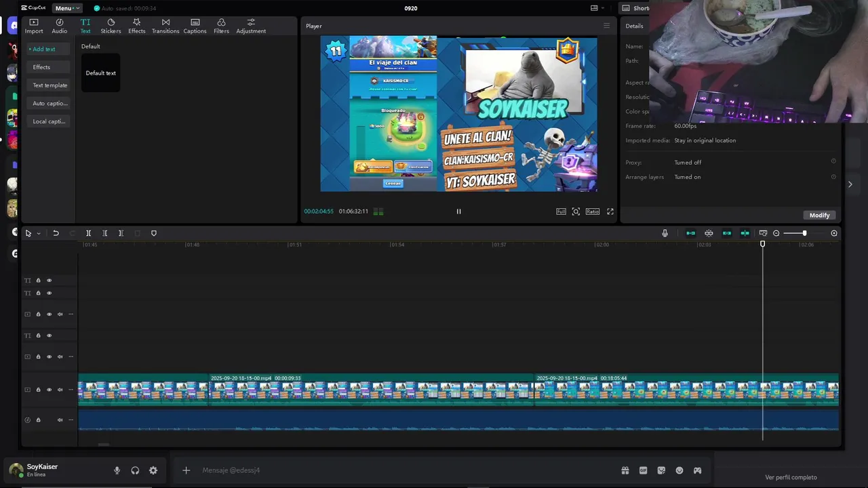This screenshot has width=868, height=488.
Task: Zoom in the timeline with plus icon
Action: pyautogui.click(x=834, y=233)
